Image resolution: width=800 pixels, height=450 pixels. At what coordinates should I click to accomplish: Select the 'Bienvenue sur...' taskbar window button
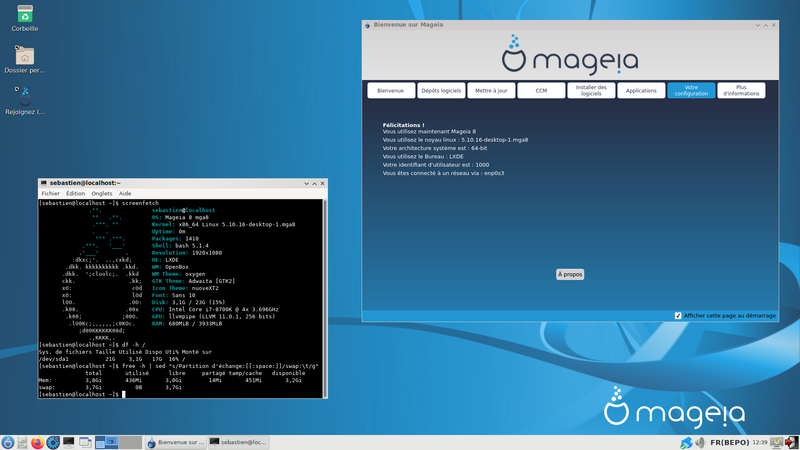tap(176, 442)
